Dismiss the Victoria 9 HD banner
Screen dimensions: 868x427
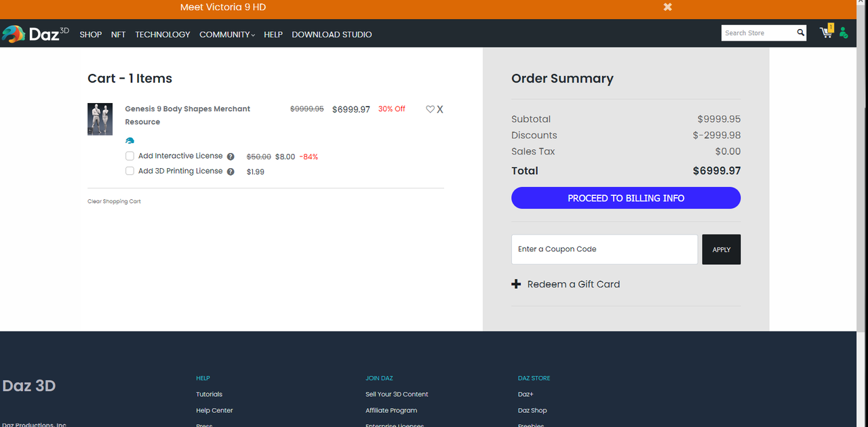tap(668, 7)
